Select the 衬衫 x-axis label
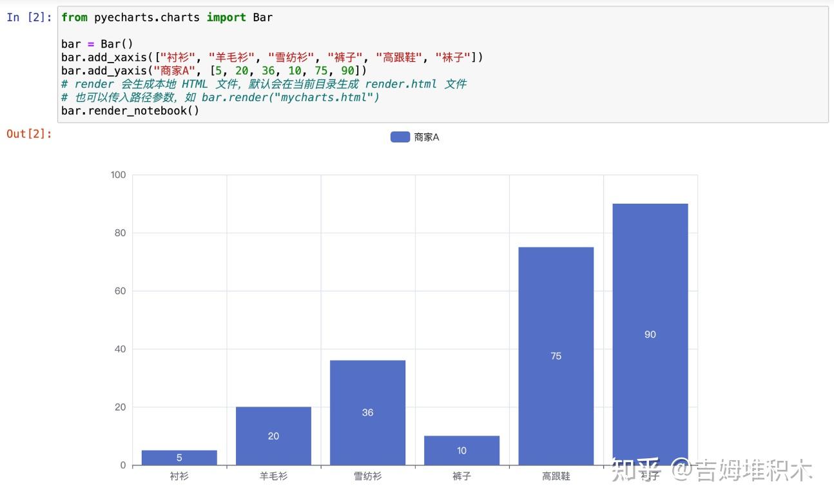The height and width of the screenshot is (504, 834). pos(179,476)
